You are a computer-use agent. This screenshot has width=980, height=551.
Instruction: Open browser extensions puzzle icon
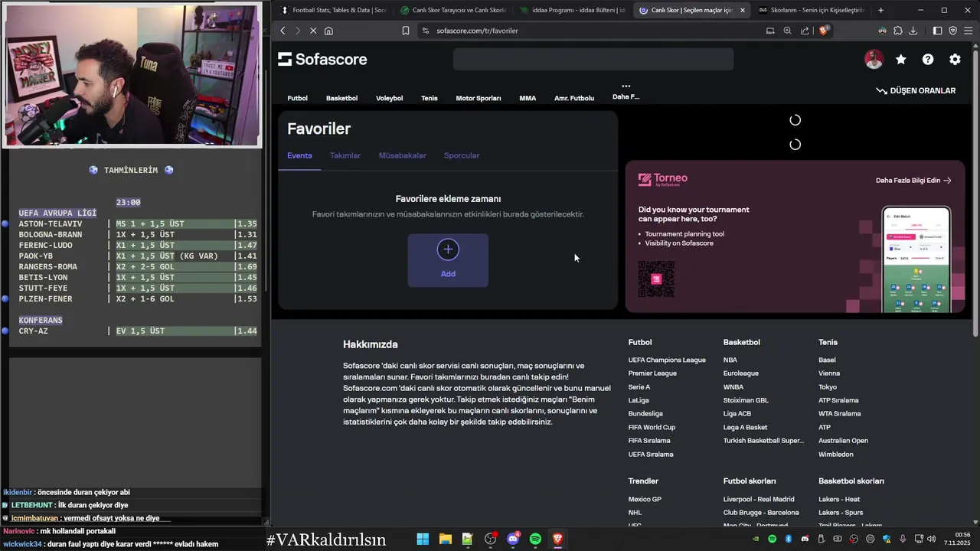coord(898,31)
